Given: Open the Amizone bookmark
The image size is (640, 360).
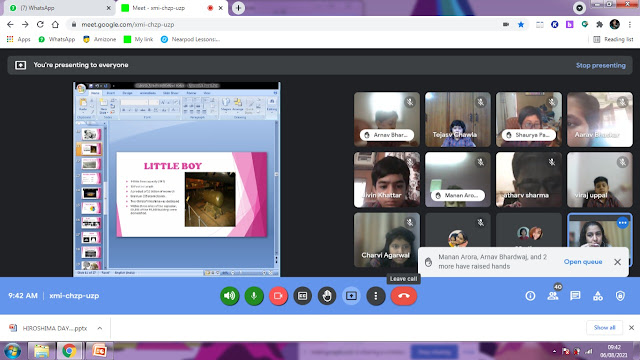Looking at the screenshot, I should click(x=100, y=40).
